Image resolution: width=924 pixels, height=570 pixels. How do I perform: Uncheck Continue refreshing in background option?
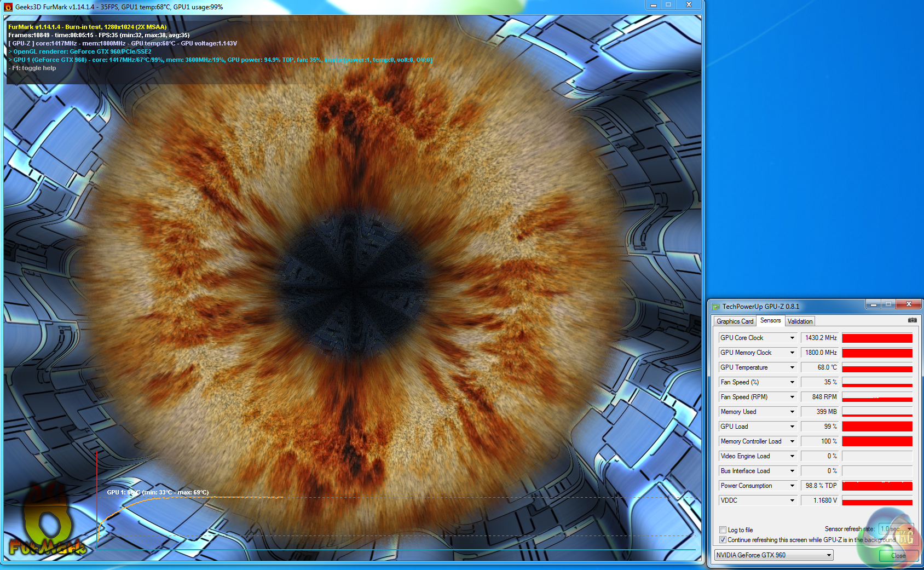coord(723,540)
